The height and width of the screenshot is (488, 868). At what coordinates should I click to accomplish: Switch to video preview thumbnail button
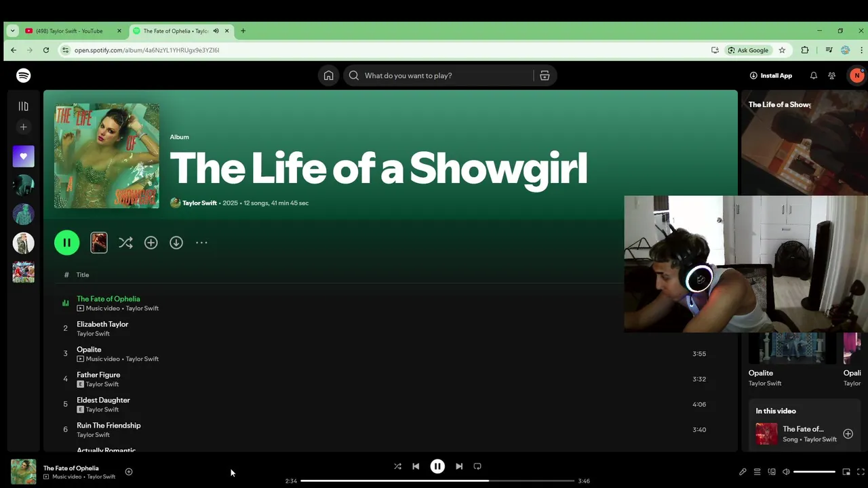(x=99, y=243)
